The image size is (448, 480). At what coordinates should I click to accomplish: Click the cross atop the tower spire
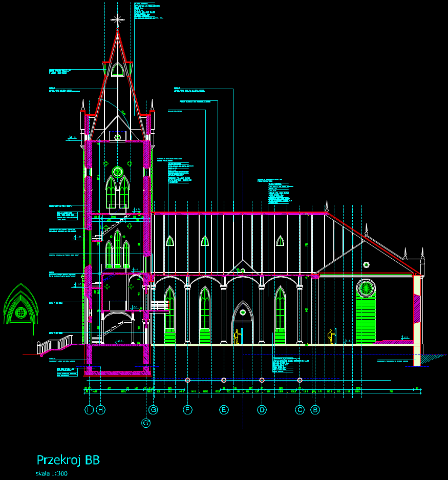pos(118,20)
